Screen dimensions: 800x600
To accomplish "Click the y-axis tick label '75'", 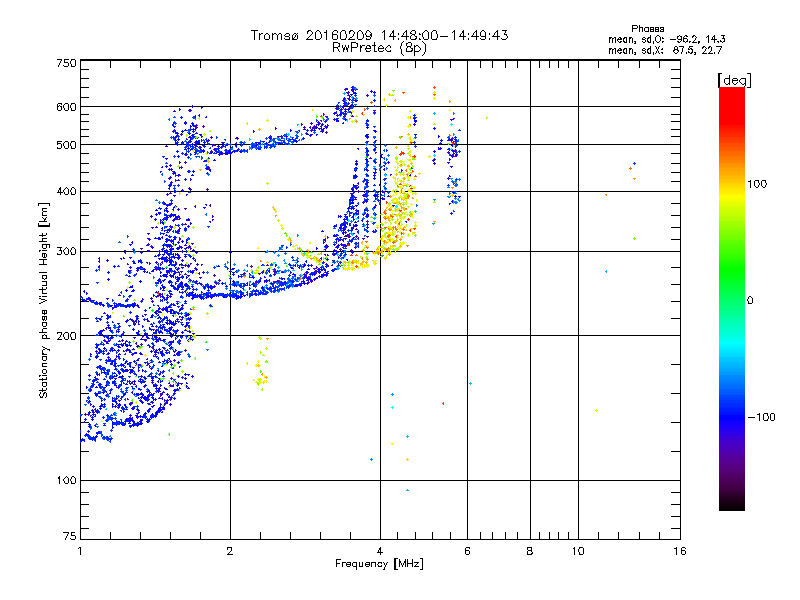I will pyautogui.click(x=70, y=536).
